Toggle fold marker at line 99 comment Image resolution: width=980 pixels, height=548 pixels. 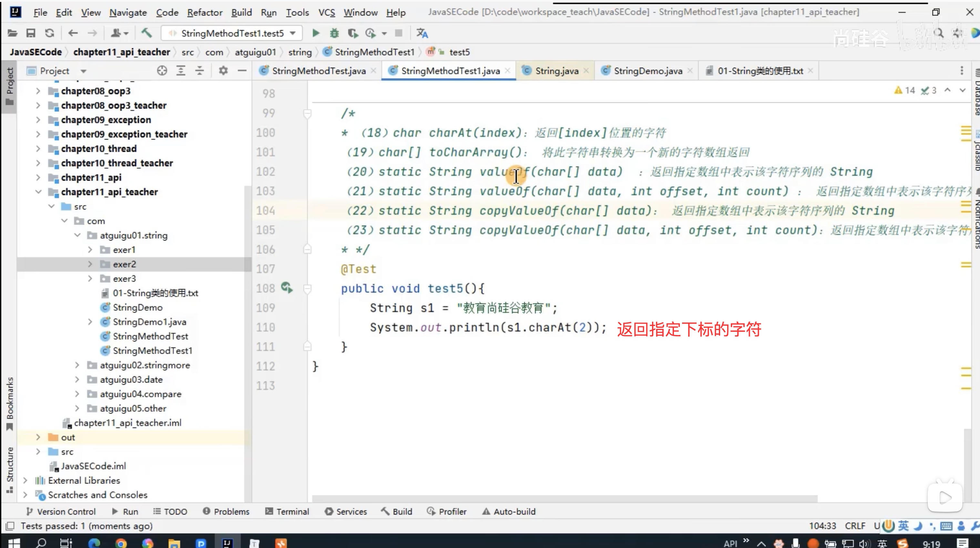point(307,113)
